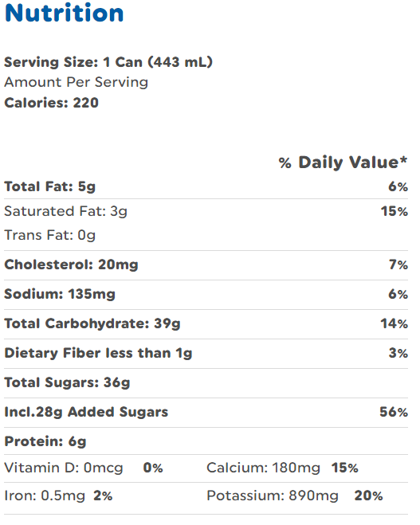Select the Incl.28g Added Sugars line

pyautogui.click(x=86, y=412)
